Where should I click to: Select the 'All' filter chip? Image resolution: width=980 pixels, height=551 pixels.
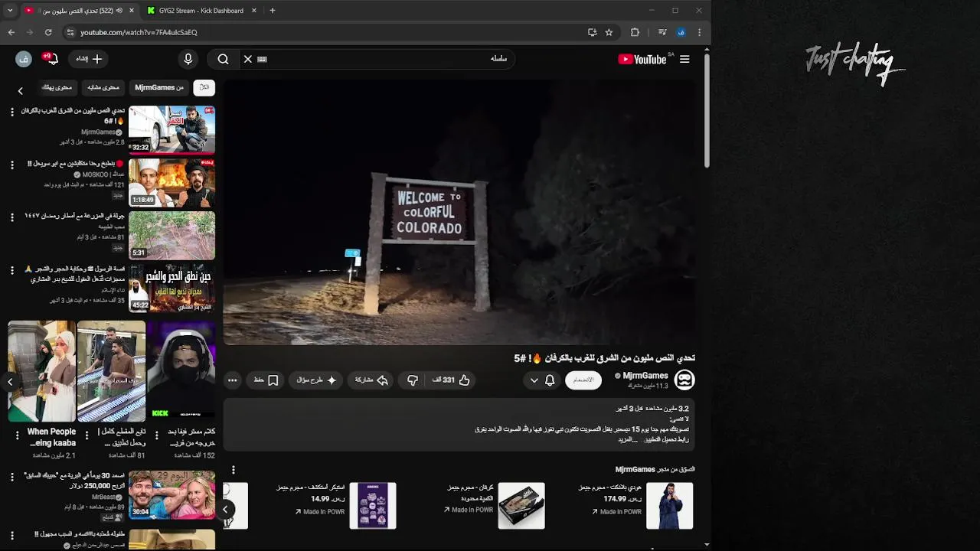(204, 87)
